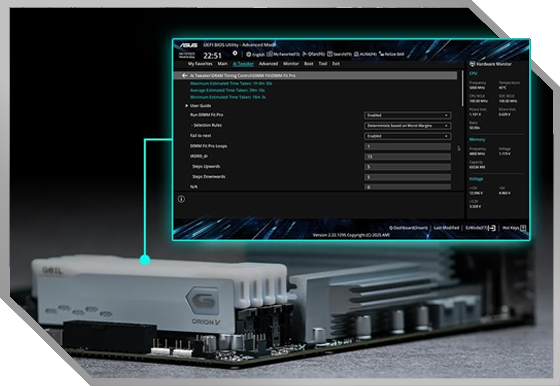
Task: Click the Steps Upwards value field
Action: [x=408, y=167]
